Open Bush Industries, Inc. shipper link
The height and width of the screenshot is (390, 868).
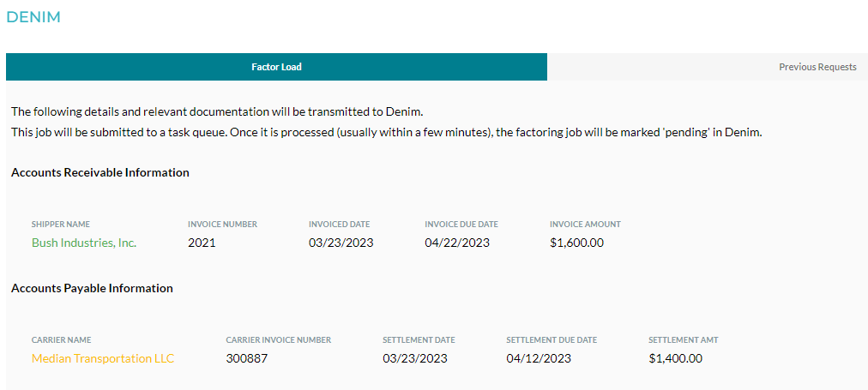[x=84, y=243]
